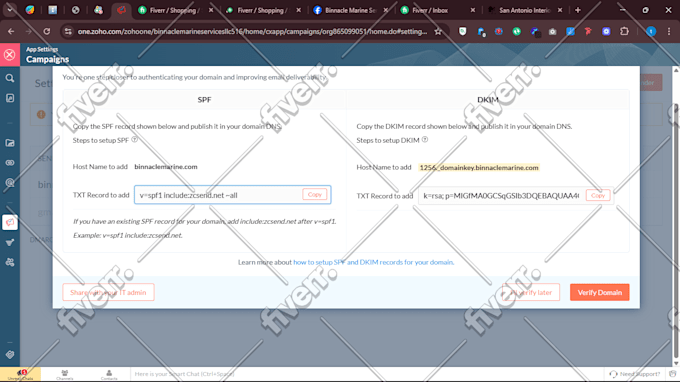Open the Extensions puzzle menu
The width and height of the screenshot is (680, 382).
tap(624, 31)
